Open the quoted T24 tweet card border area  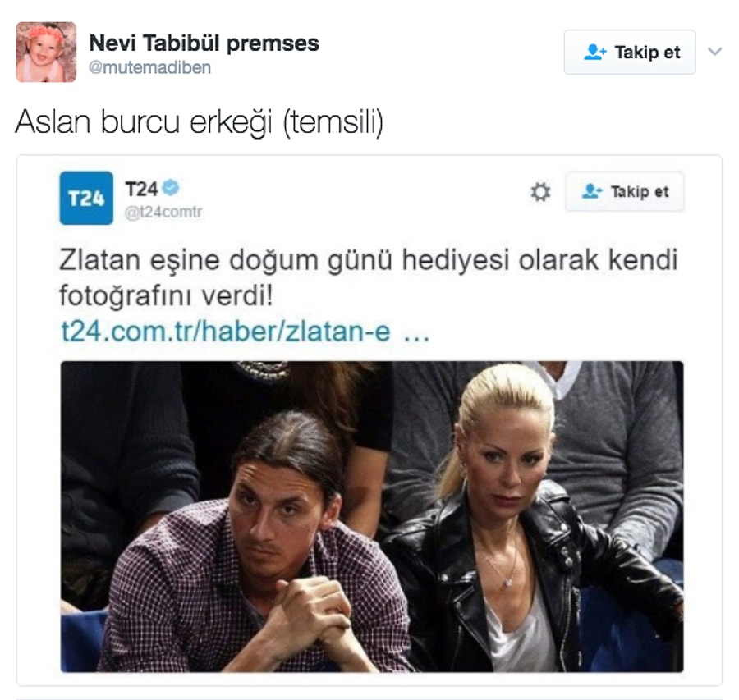(x=369, y=420)
